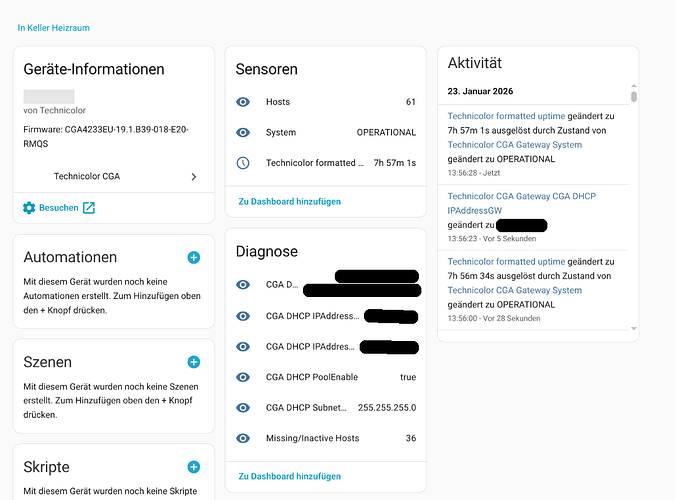
Task: Add a new scene with plus icon
Action: [194, 362]
